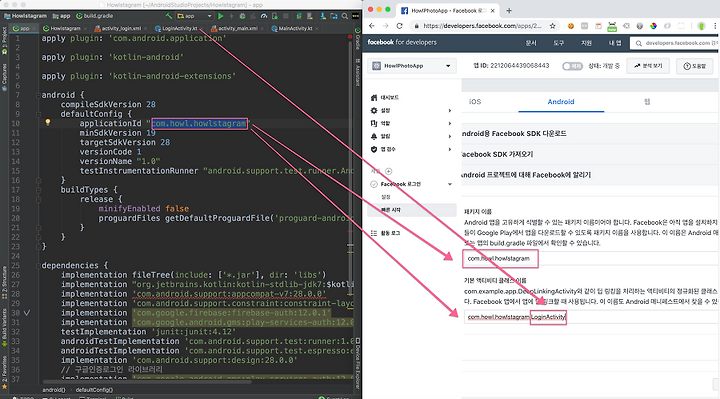This screenshot has width=720, height=399.
Task: Collapse the Facebook login sidebar section
Action: 450,184
